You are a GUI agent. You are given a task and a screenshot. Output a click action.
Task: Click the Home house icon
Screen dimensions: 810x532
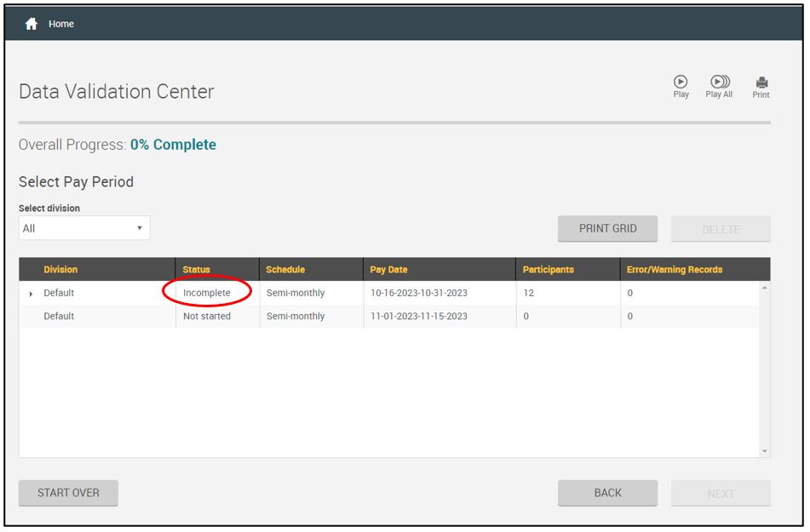(x=32, y=24)
